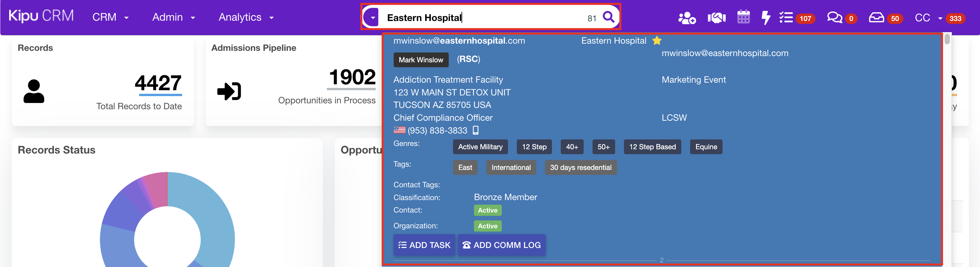Open the task list icon with 107 badge
Viewport: 980px width, 267px height.
coord(786,18)
